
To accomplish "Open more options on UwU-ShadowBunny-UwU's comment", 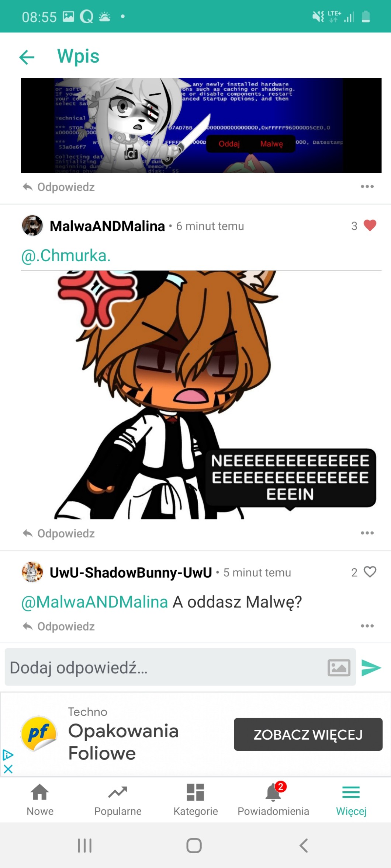I will [x=367, y=626].
